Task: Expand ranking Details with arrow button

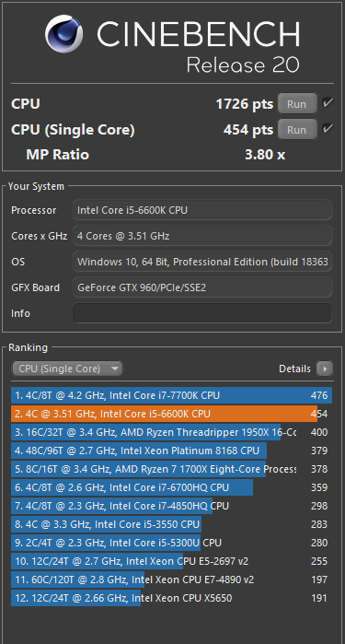Action: click(325, 369)
